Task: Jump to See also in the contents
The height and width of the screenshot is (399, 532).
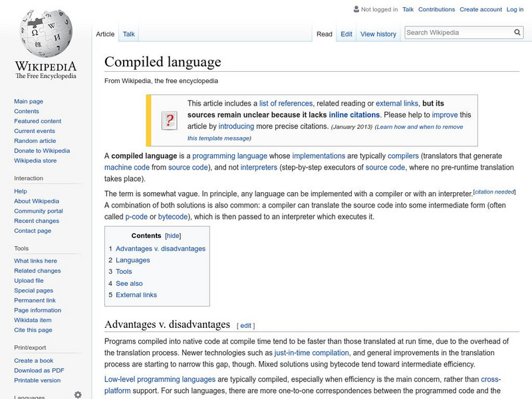Action: [x=129, y=283]
